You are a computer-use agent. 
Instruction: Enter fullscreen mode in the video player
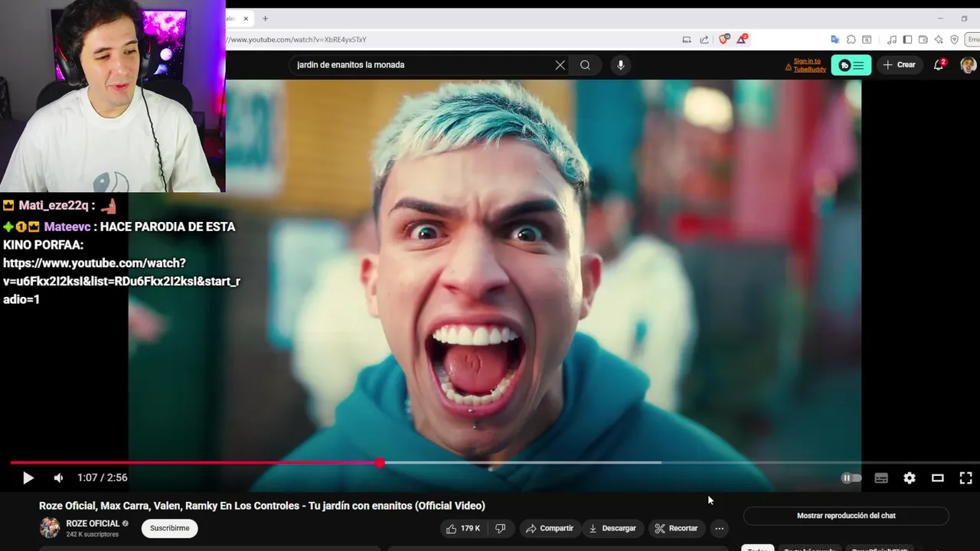pyautogui.click(x=966, y=478)
